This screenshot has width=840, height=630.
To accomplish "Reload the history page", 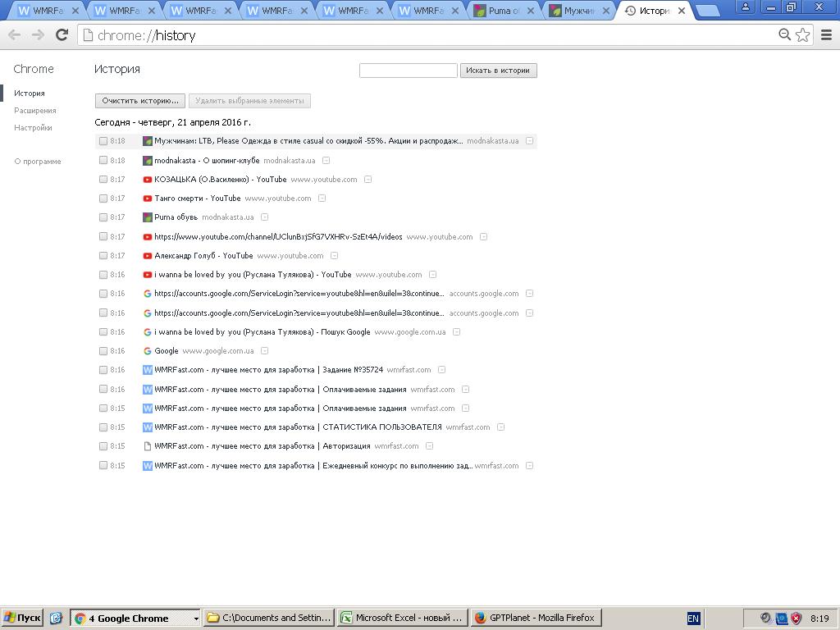I will coord(62,35).
